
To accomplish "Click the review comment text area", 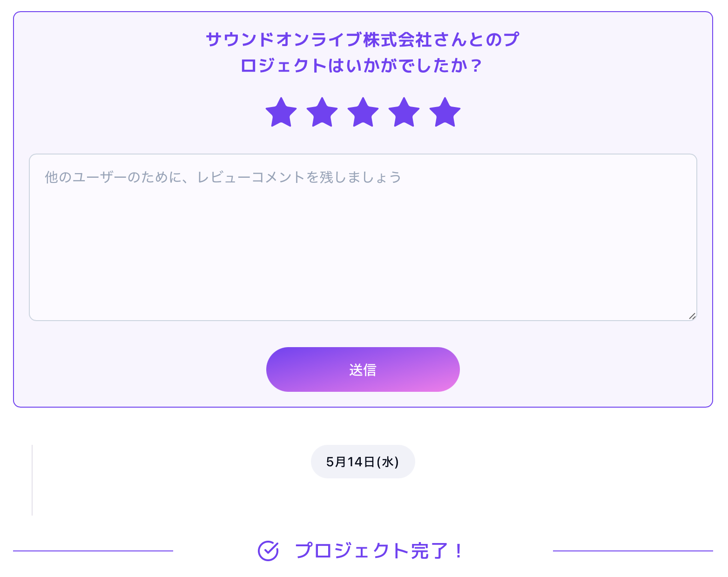I will (363, 237).
